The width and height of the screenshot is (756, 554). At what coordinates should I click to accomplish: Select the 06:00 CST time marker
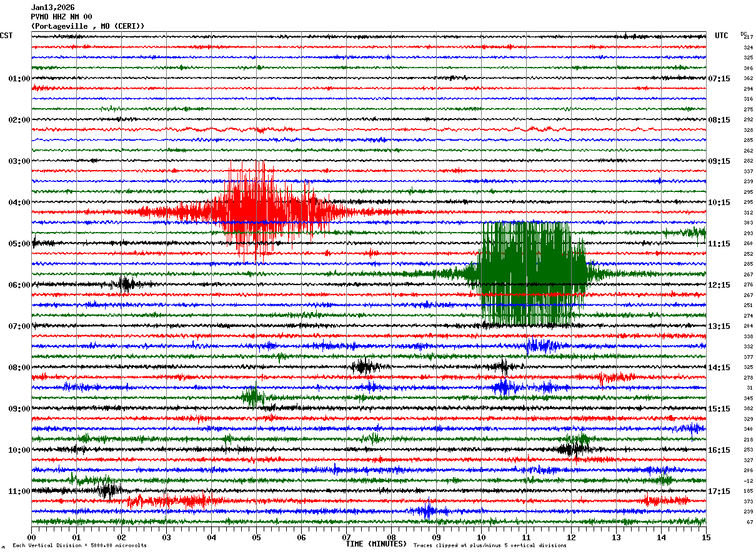pos(19,285)
